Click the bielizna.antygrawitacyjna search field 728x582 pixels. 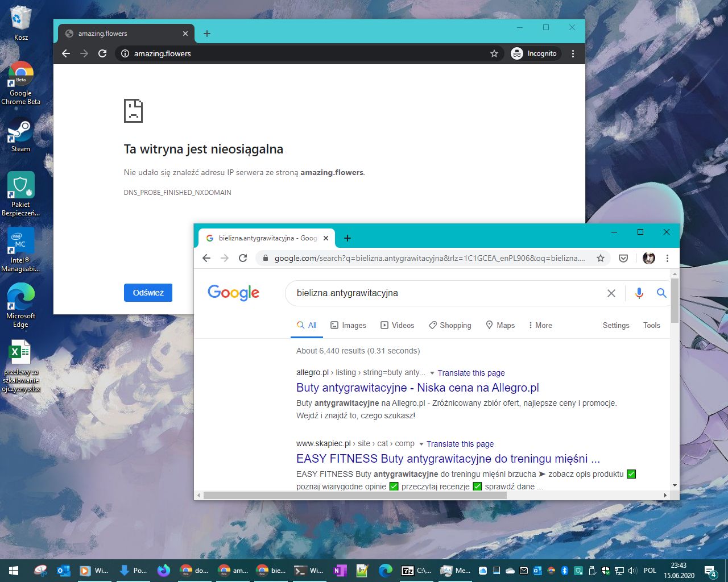[x=446, y=293]
